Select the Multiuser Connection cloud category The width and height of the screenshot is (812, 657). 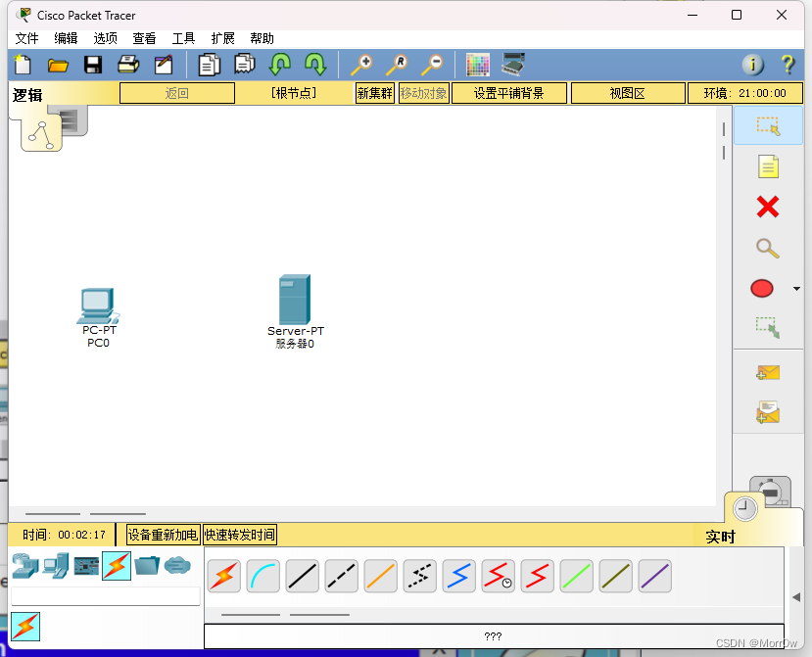tap(177, 565)
